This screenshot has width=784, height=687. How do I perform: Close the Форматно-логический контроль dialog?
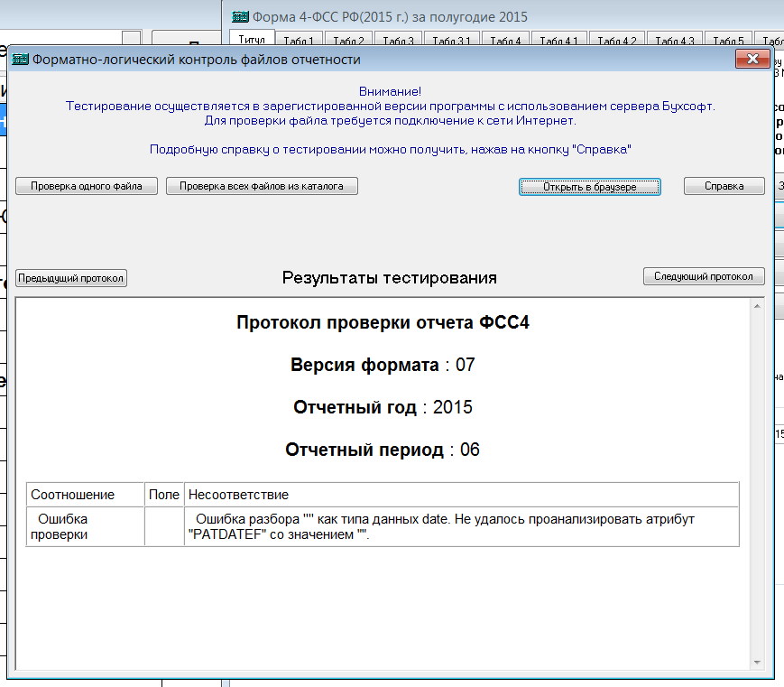click(x=752, y=60)
